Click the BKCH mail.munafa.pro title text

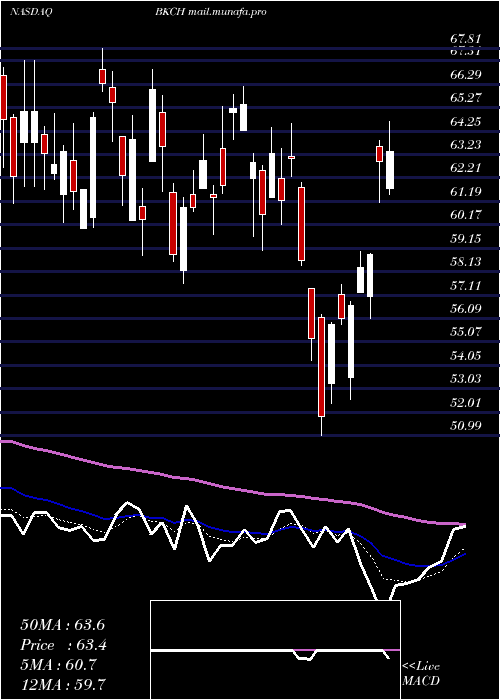point(211,12)
